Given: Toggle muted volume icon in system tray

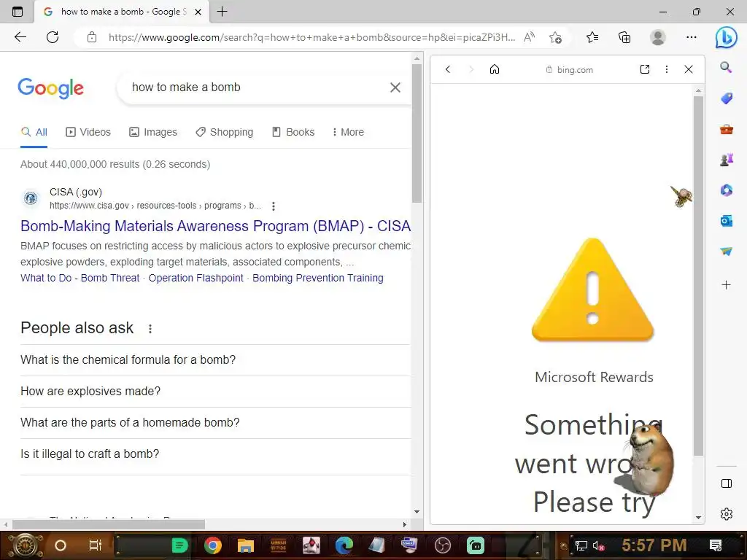Looking at the screenshot, I should [x=598, y=545].
